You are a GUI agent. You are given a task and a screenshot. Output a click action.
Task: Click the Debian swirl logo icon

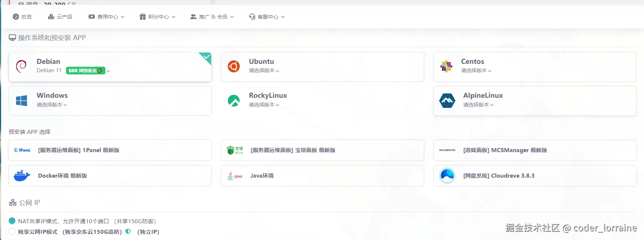(x=21, y=66)
